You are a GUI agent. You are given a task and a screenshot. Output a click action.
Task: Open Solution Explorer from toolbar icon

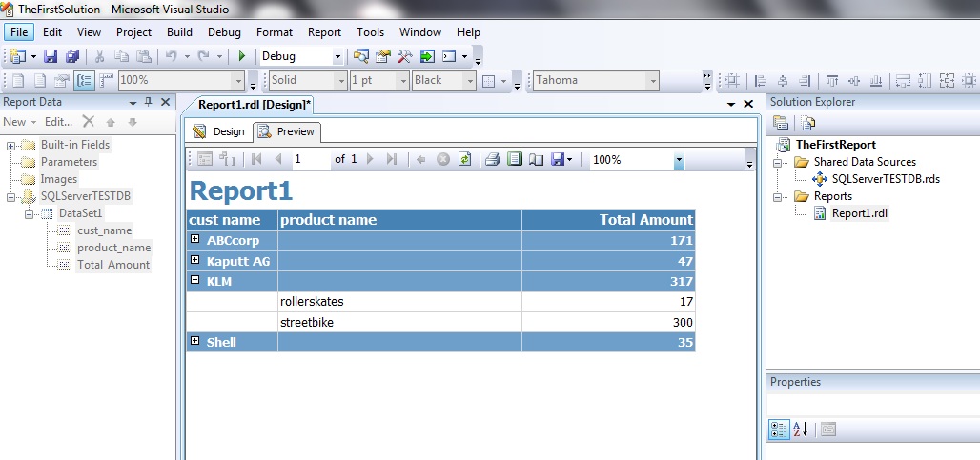tap(360, 57)
